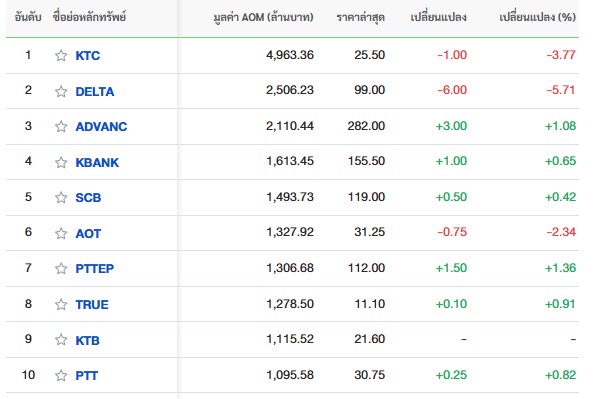This screenshot has width=595, height=399.
Task: Favorite PTTEP using the star icon
Action: [x=61, y=268]
